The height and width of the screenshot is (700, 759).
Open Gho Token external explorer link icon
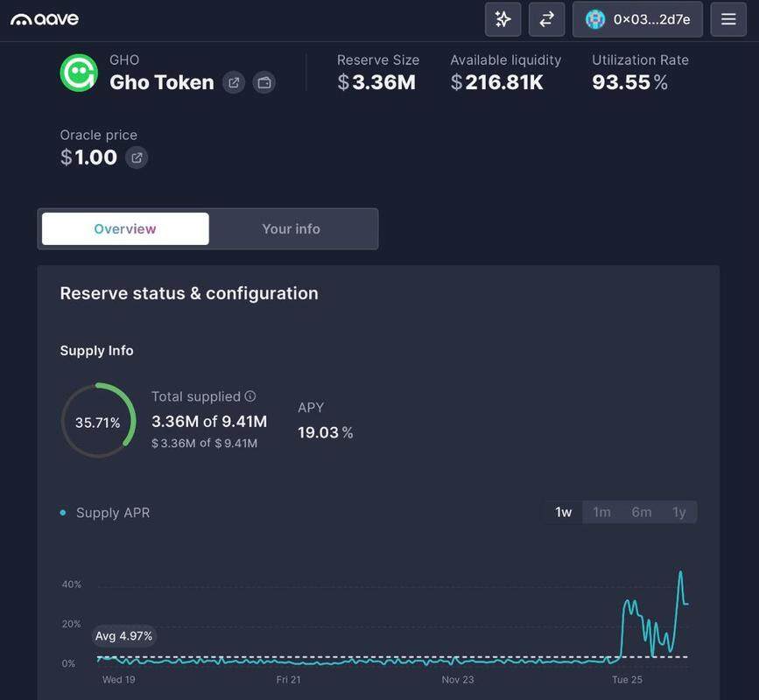234,83
